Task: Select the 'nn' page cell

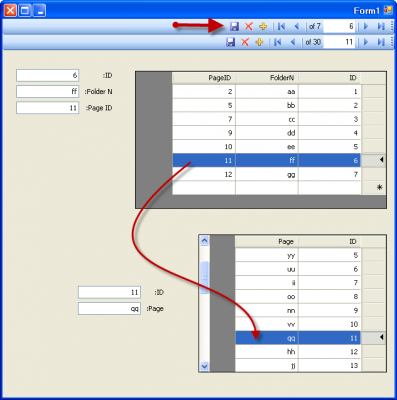Action: 267,311
